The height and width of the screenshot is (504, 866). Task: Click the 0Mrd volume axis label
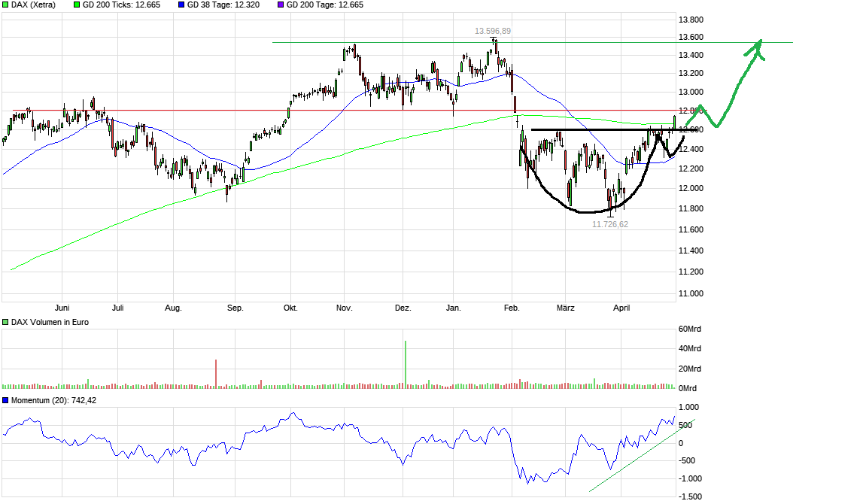(x=688, y=389)
